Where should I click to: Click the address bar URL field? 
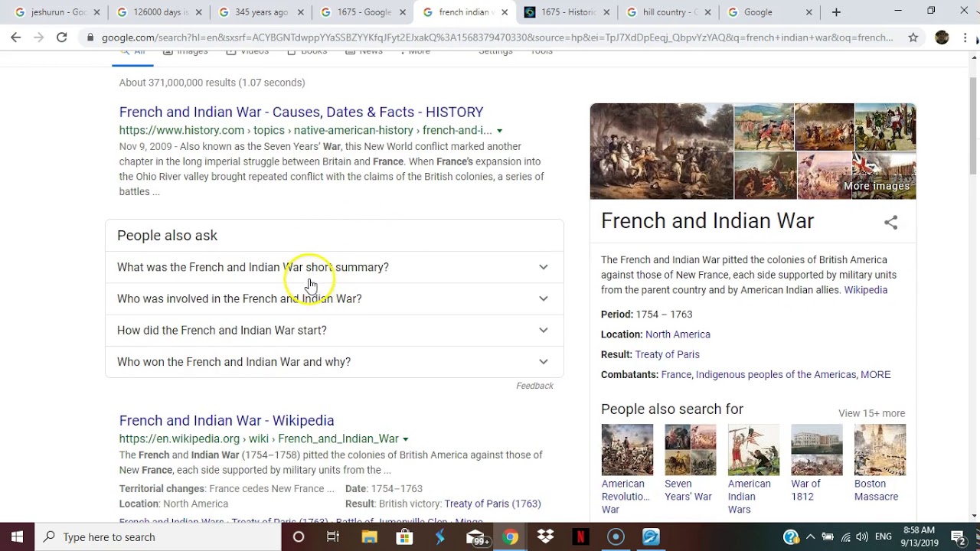tap(497, 37)
